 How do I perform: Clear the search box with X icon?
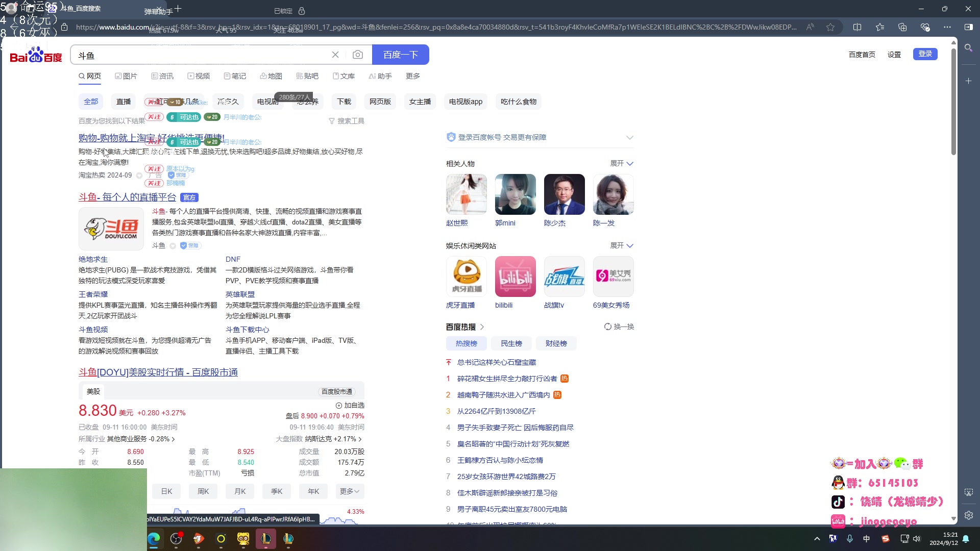tap(335, 55)
